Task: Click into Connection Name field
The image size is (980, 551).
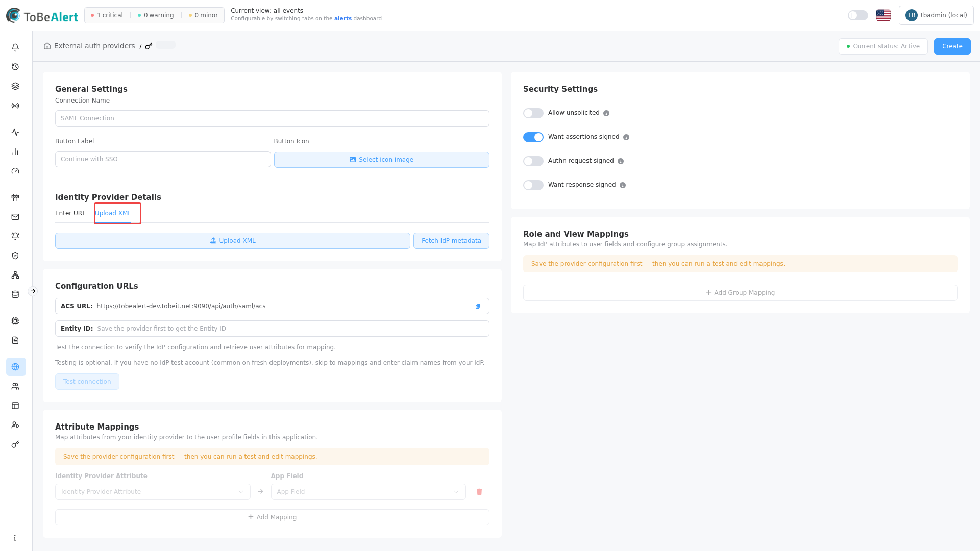Action: (272, 118)
